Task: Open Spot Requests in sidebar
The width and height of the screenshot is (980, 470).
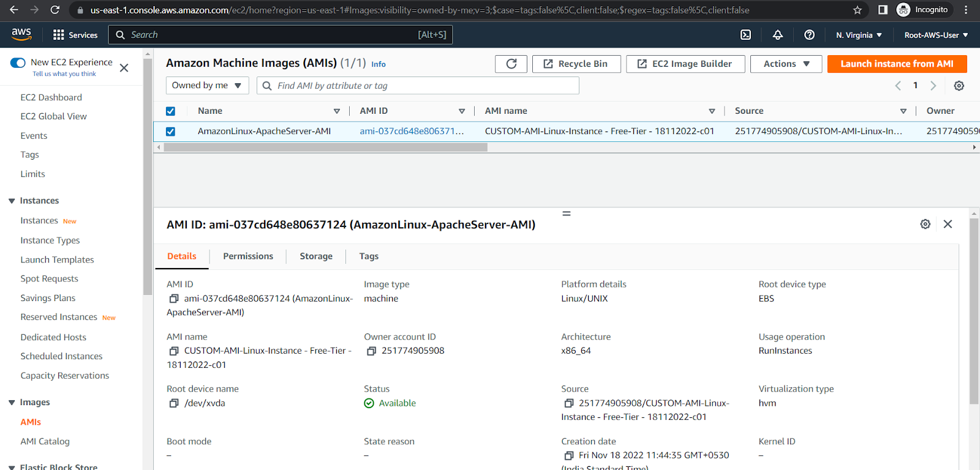Action: click(x=49, y=278)
